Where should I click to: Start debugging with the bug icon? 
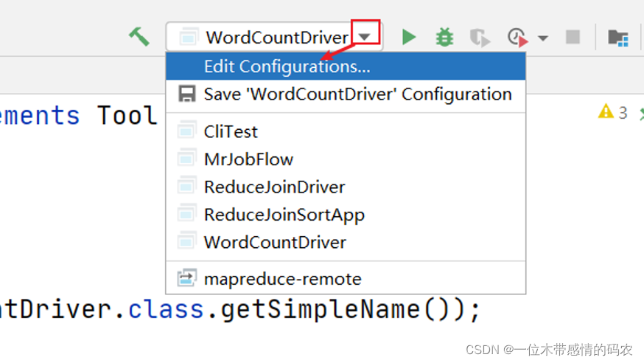pyautogui.click(x=444, y=36)
